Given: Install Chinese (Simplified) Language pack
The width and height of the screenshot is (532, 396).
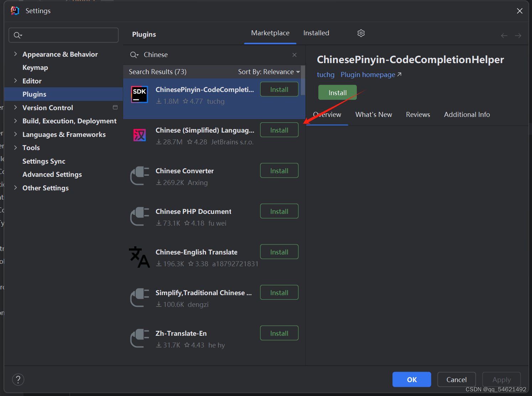Looking at the screenshot, I should [x=279, y=130].
